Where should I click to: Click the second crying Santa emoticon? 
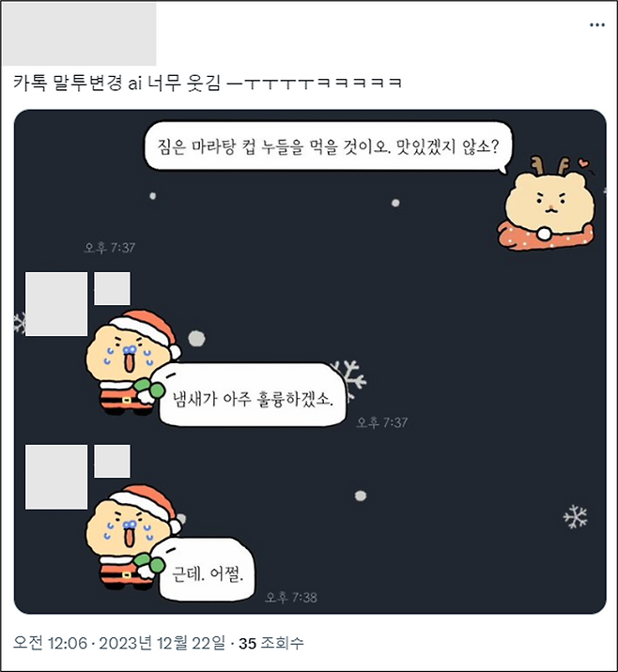(131, 537)
